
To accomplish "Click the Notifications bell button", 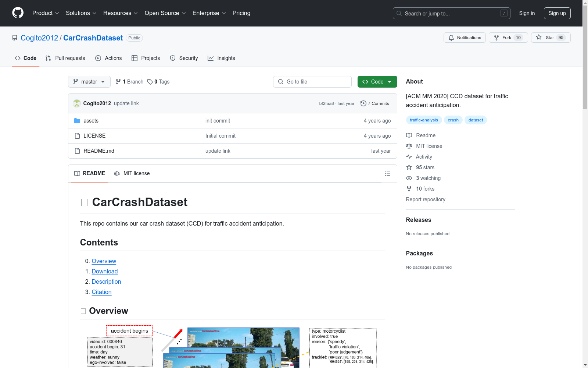I will click(465, 38).
